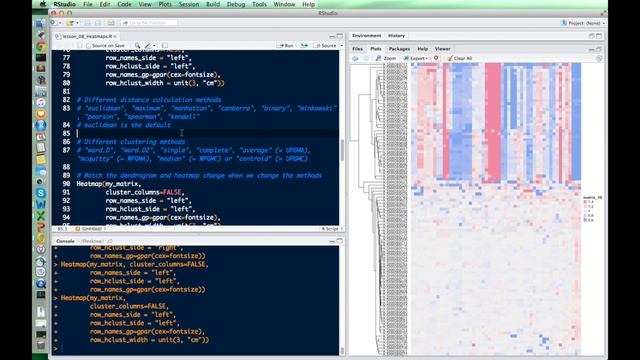Image resolution: width=640 pixels, height=360 pixels.
Task: Minimize the source editor pane
Action: pos(332,36)
